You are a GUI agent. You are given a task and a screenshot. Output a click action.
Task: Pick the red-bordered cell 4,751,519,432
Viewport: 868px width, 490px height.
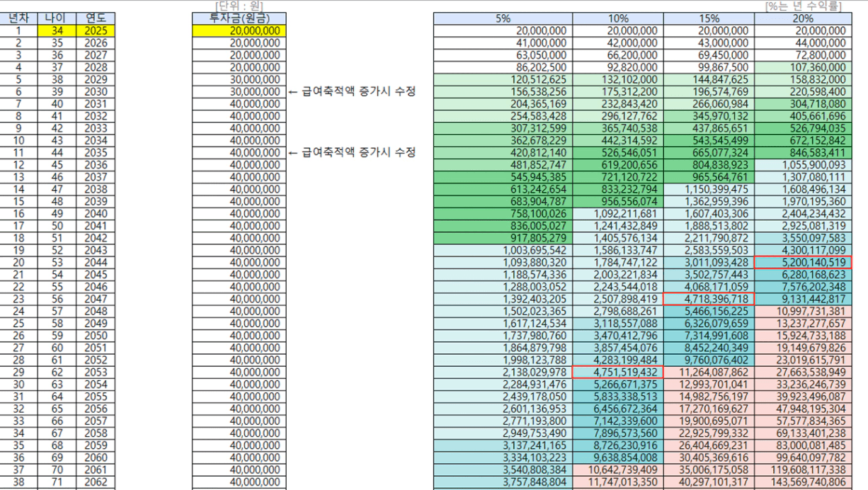[x=618, y=372]
